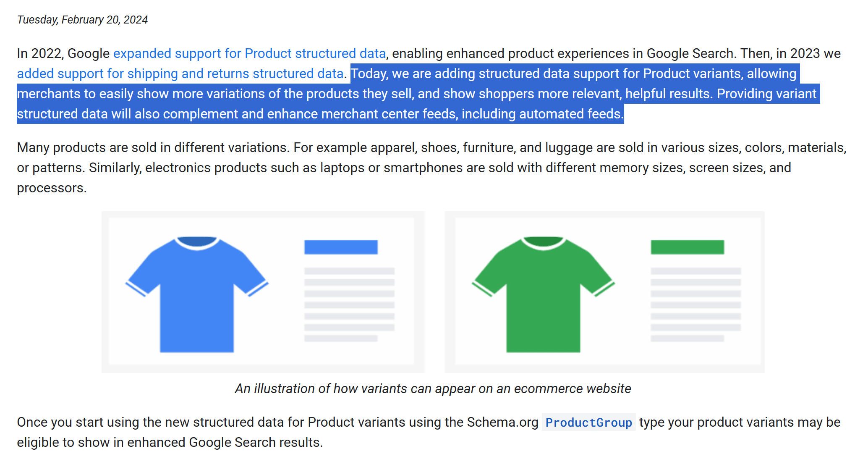Click the gray placeholder lines beside the blue shirt
The height and width of the screenshot is (467, 868).
point(349,304)
